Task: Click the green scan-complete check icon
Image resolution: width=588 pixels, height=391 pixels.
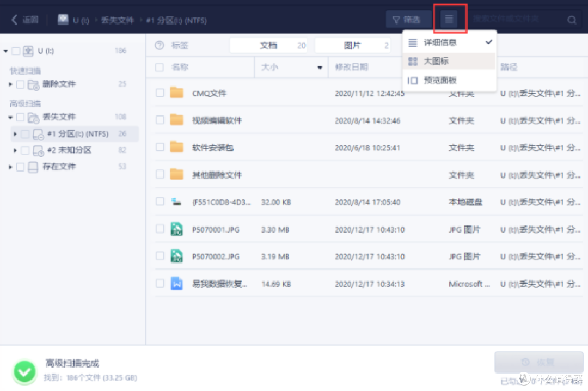Action: click(x=24, y=372)
